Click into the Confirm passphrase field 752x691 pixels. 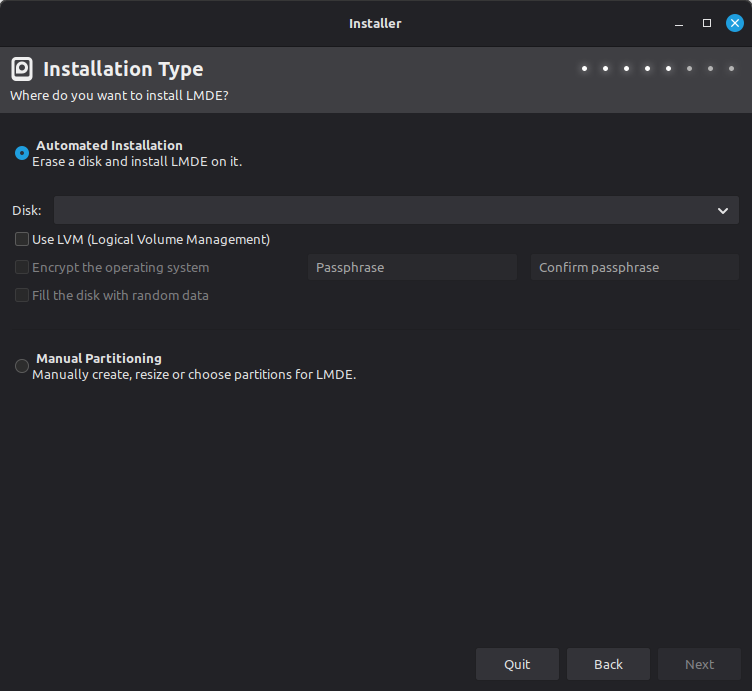pyautogui.click(x=634, y=267)
